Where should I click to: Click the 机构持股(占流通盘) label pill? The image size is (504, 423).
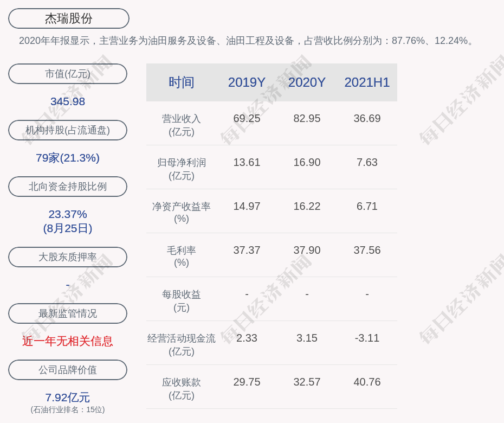pos(68,130)
